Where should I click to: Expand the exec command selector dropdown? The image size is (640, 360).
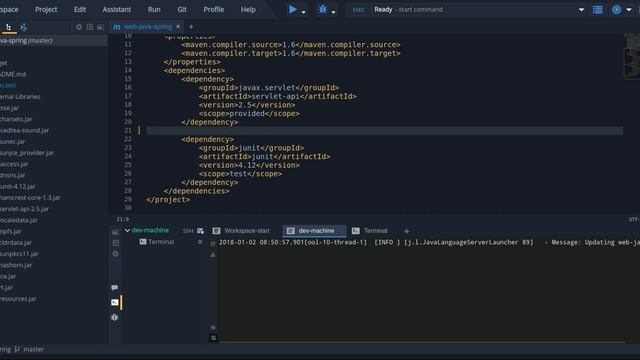pos(581,9)
